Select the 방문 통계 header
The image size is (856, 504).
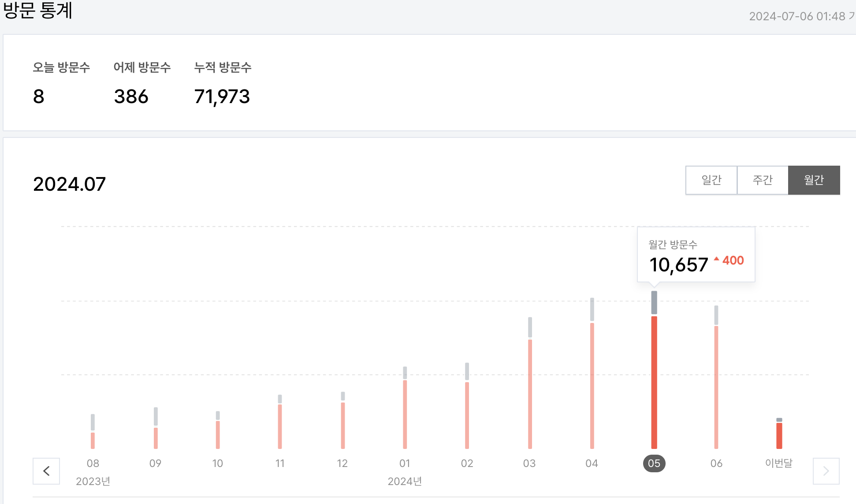pos(38,10)
